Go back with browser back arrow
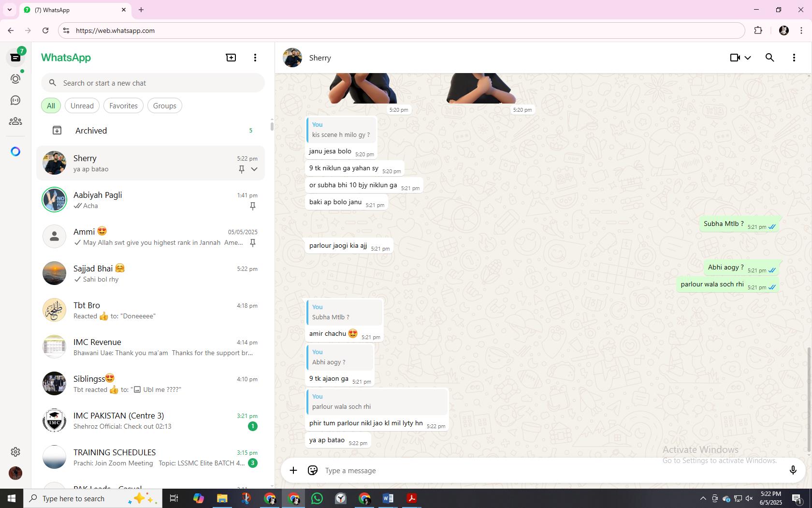812x508 pixels. (x=11, y=30)
